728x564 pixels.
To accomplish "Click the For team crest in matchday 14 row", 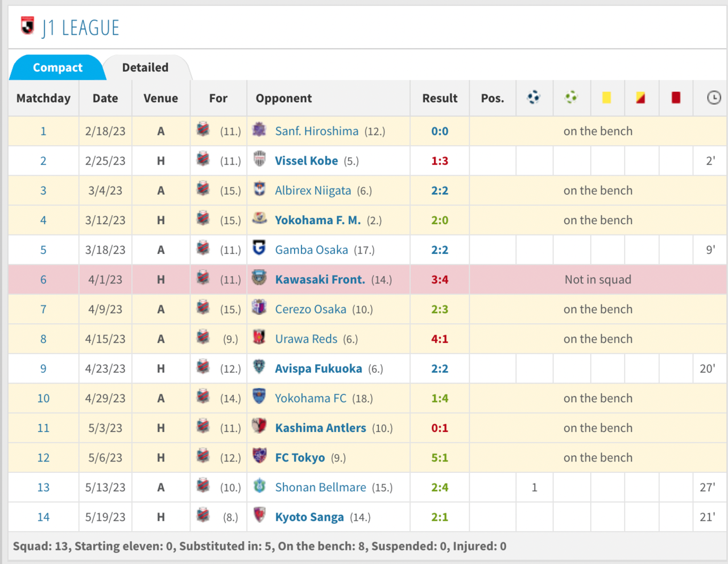I will (203, 514).
